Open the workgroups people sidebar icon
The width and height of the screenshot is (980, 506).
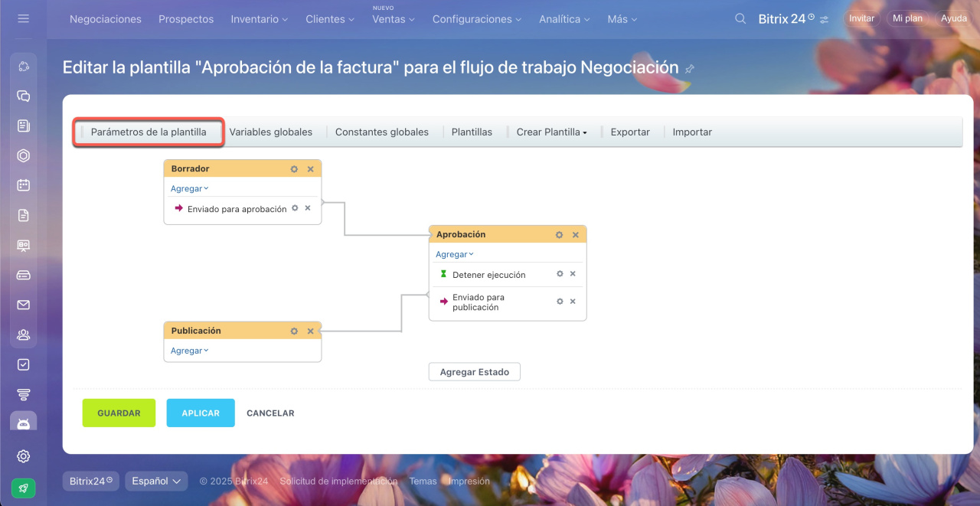coord(24,335)
